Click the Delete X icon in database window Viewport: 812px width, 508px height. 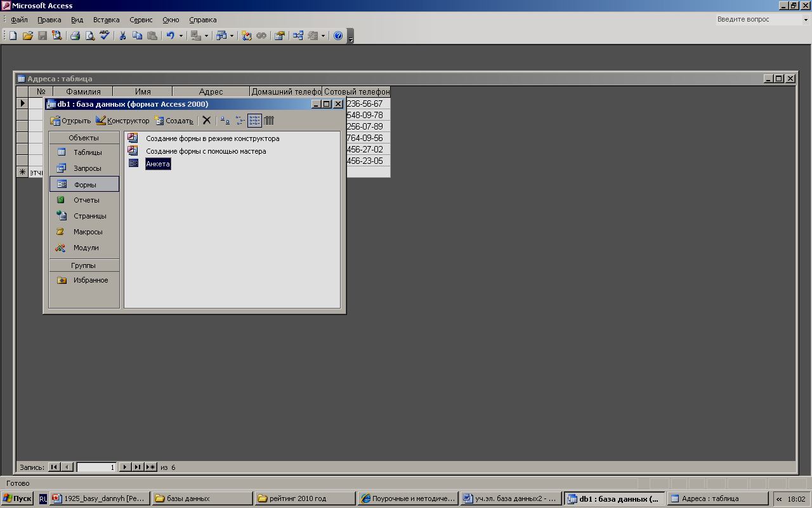(x=206, y=121)
